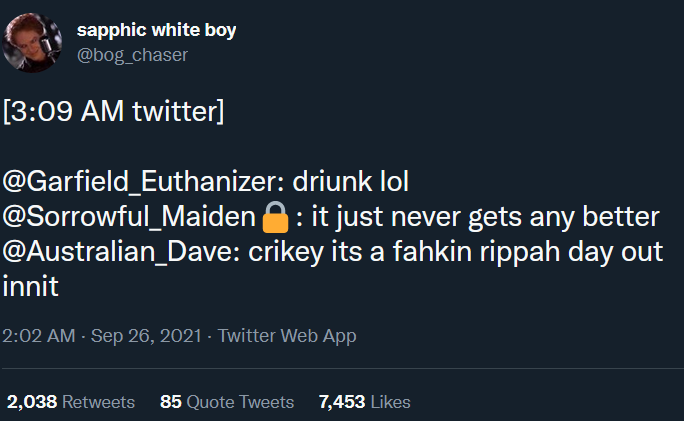
Task: Show the 85 Quote Tweets
Action: [227, 402]
